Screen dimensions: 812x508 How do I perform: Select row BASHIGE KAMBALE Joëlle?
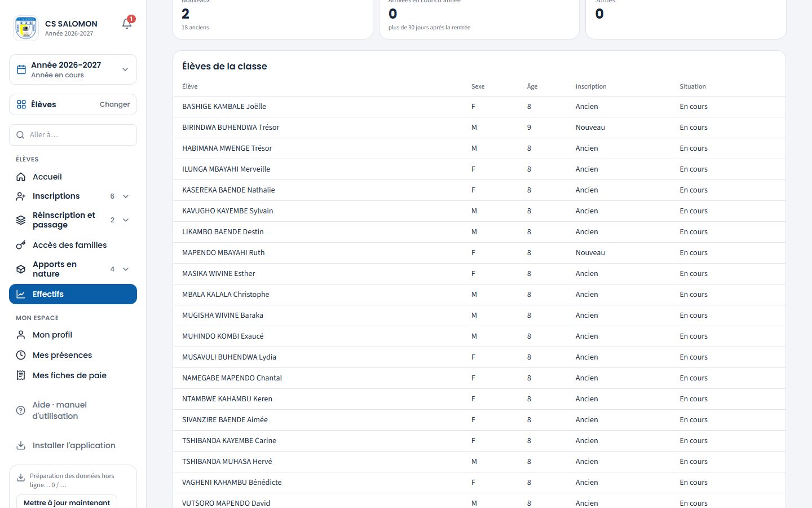[x=479, y=107]
